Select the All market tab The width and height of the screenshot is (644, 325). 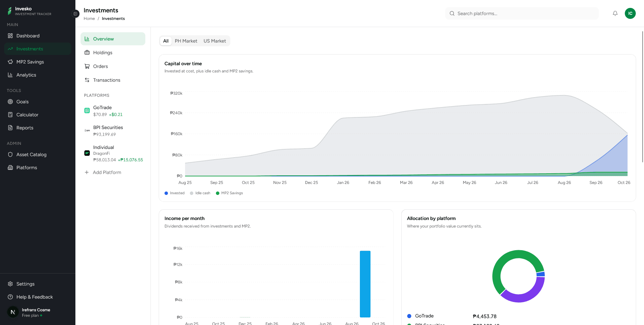click(x=166, y=41)
